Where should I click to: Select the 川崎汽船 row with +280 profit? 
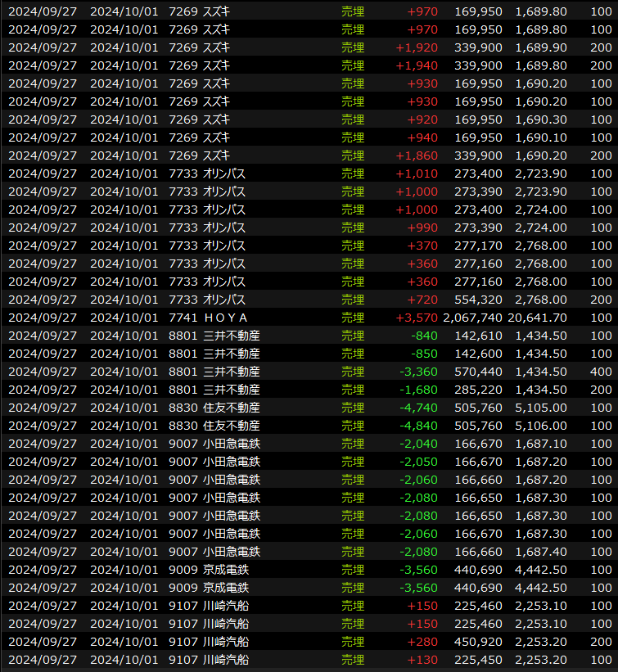[225, 642]
